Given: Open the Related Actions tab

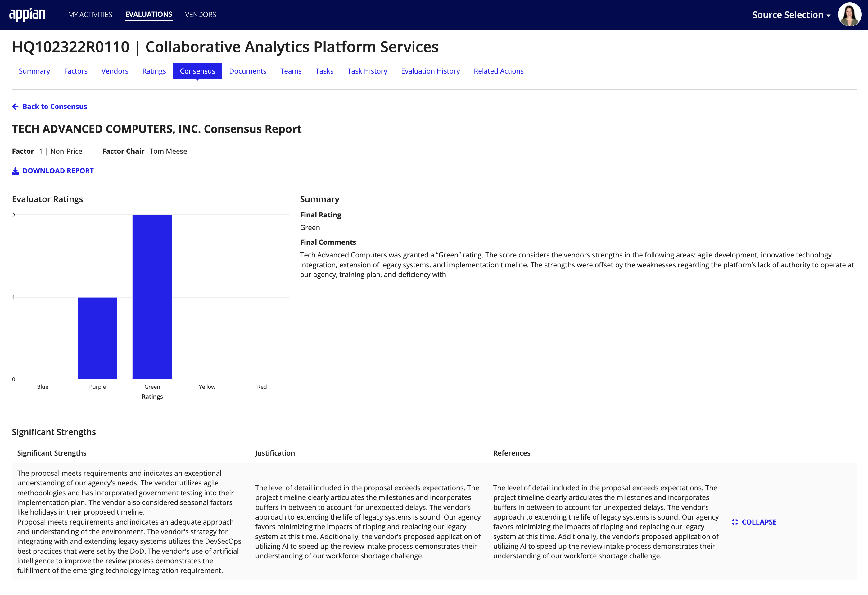Looking at the screenshot, I should click(499, 71).
